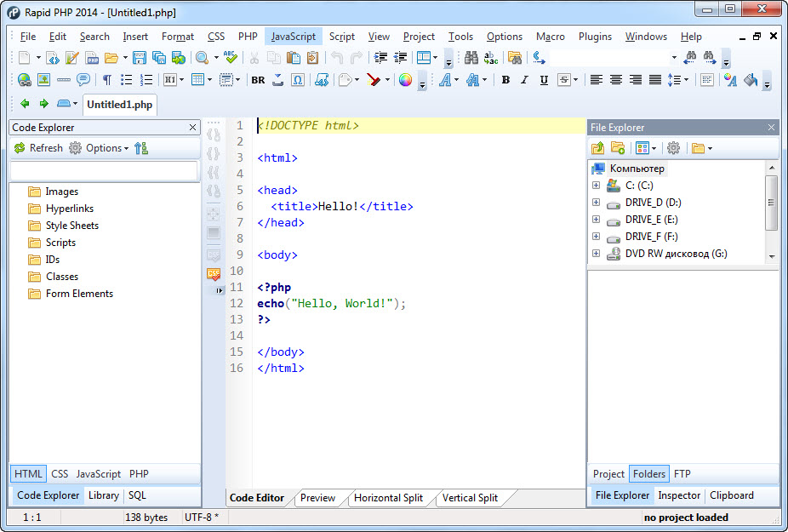The width and height of the screenshot is (788, 532).
Task: Toggle bold formatting
Action: point(505,80)
